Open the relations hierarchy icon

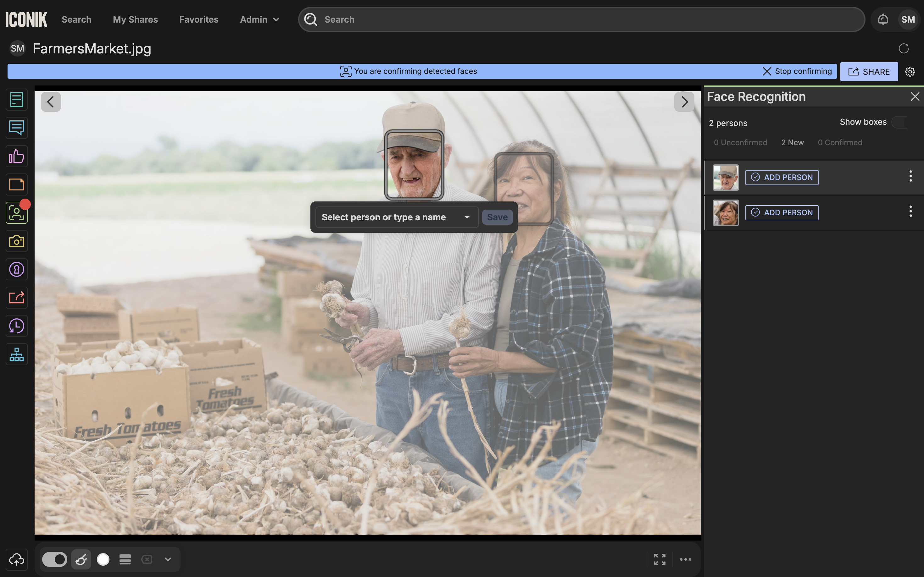[x=16, y=354]
